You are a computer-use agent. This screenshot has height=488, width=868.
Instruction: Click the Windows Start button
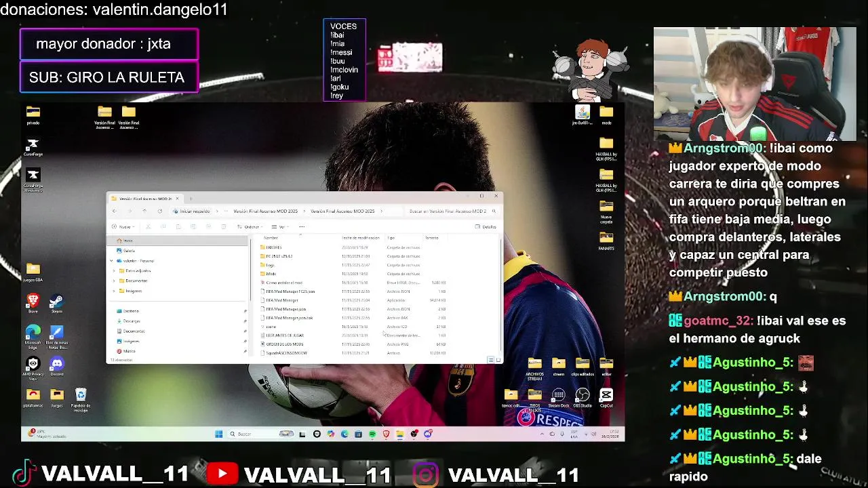coord(218,434)
